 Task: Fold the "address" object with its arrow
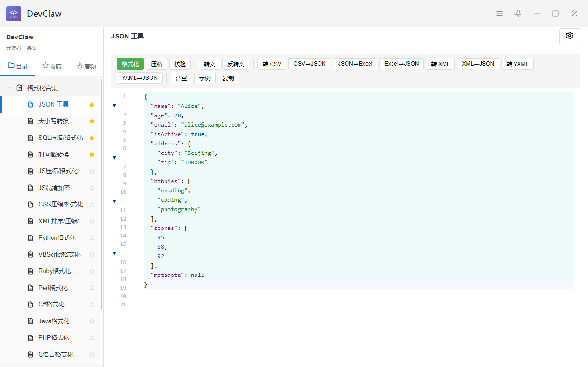pyautogui.click(x=114, y=158)
